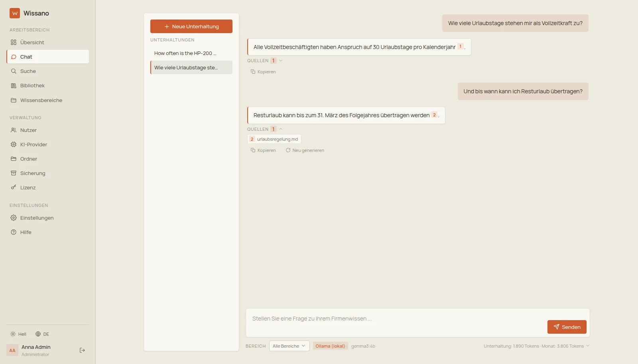Click the Nutzer people icon

pyautogui.click(x=14, y=130)
